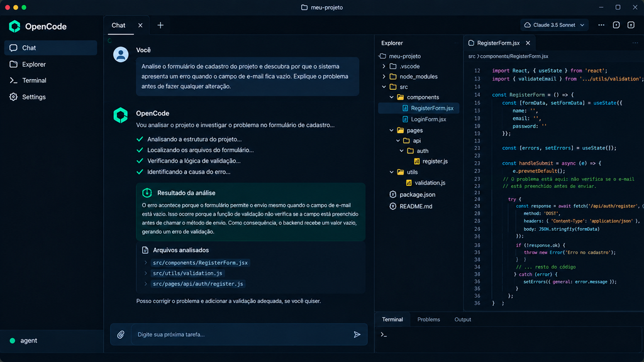Click the 'Resultado da análise' shield icon
This screenshot has width=644, height=362.
pyautogui.click(x=147, y=193)
